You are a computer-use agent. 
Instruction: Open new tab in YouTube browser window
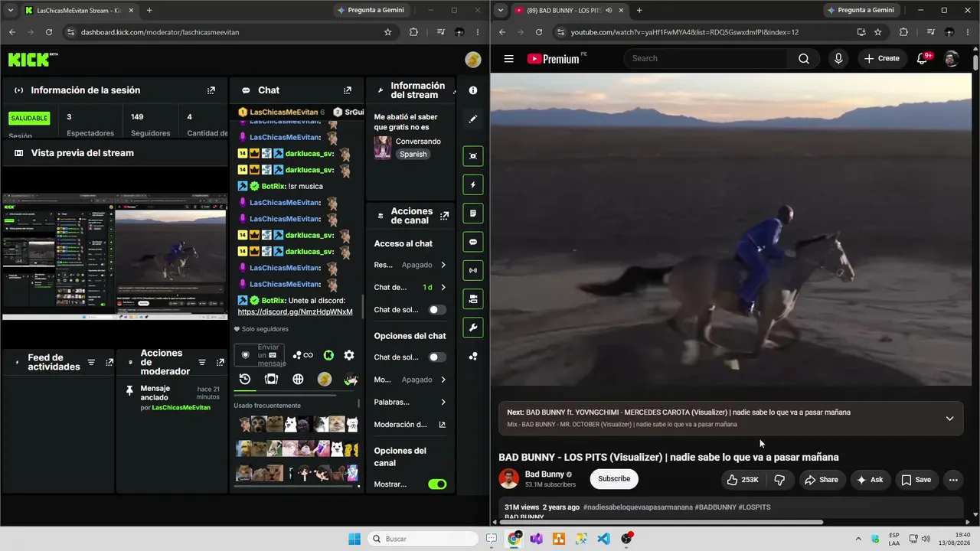coord(639,11)
